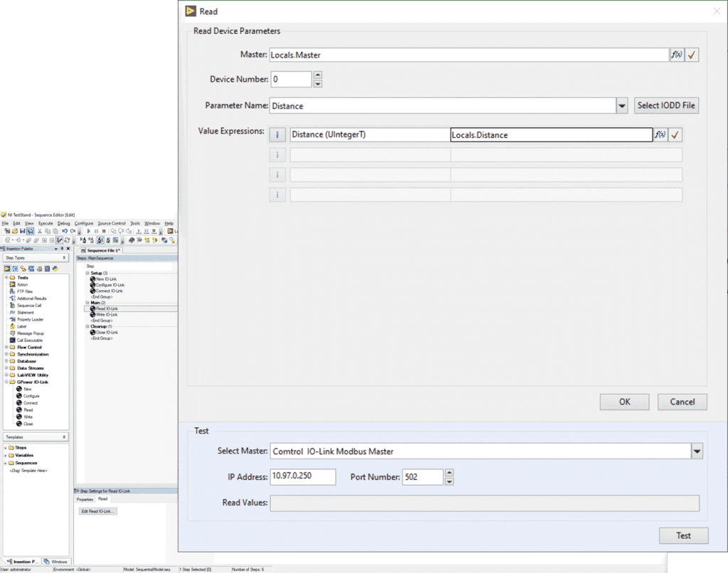Click the Python step type icon in palette
This screenshot has height=573, width=728.
pyautogui.click(x=55, y=269)
